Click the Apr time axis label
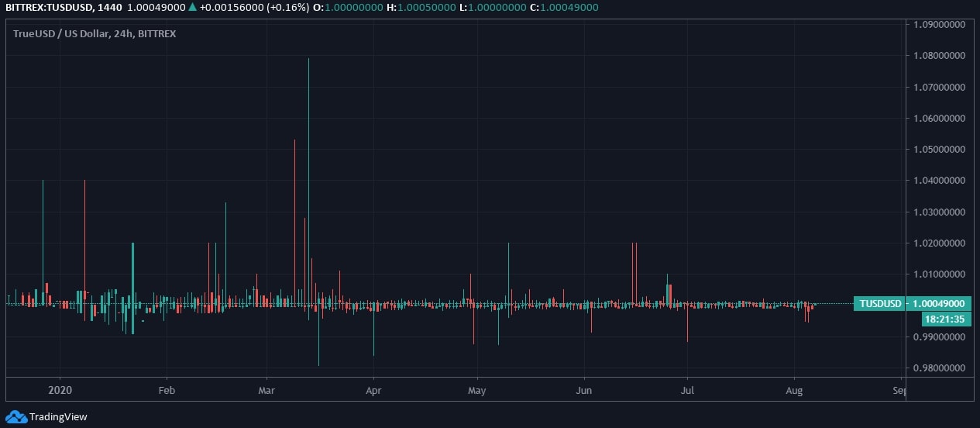The image size is (980, 428). point(373,390)
